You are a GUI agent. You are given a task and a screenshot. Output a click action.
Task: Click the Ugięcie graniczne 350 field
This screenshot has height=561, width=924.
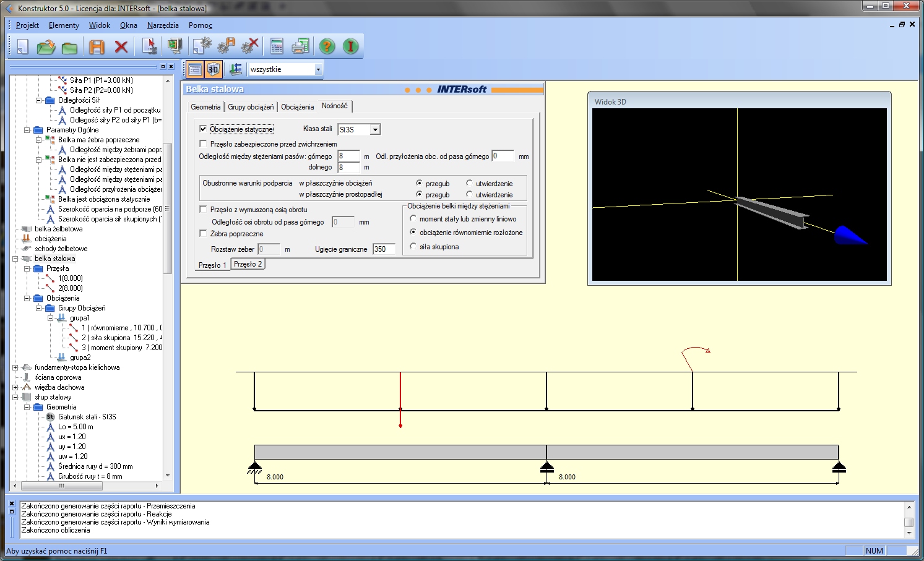(384, 249)
